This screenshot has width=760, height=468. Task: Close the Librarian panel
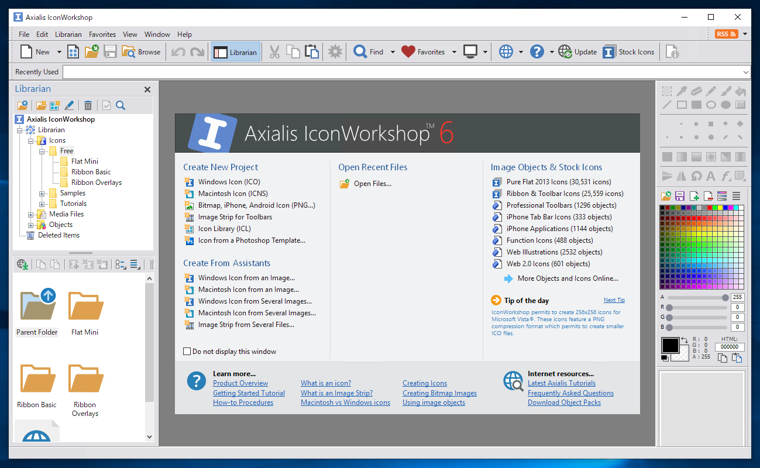[x=147, y=90]
